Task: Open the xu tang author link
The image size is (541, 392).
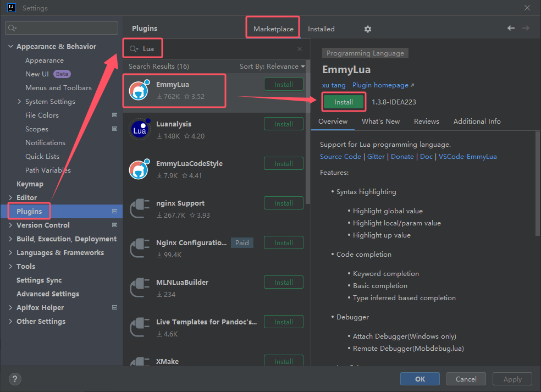Action: pyautogui.click(x=334, y=85)
